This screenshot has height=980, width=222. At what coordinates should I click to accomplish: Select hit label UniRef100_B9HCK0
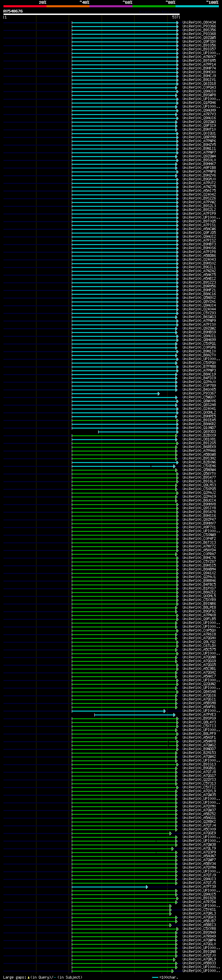click(x=199, y=72)
